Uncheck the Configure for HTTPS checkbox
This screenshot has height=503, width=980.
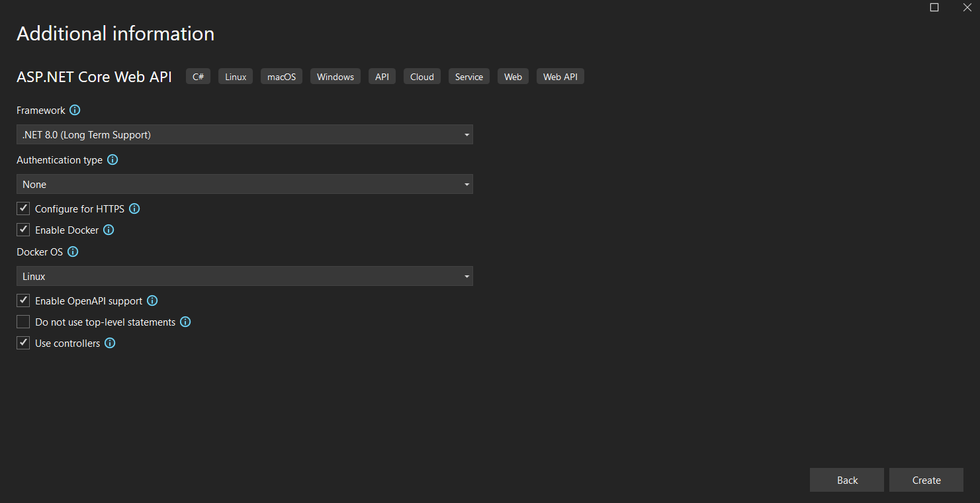pos(22,208)
